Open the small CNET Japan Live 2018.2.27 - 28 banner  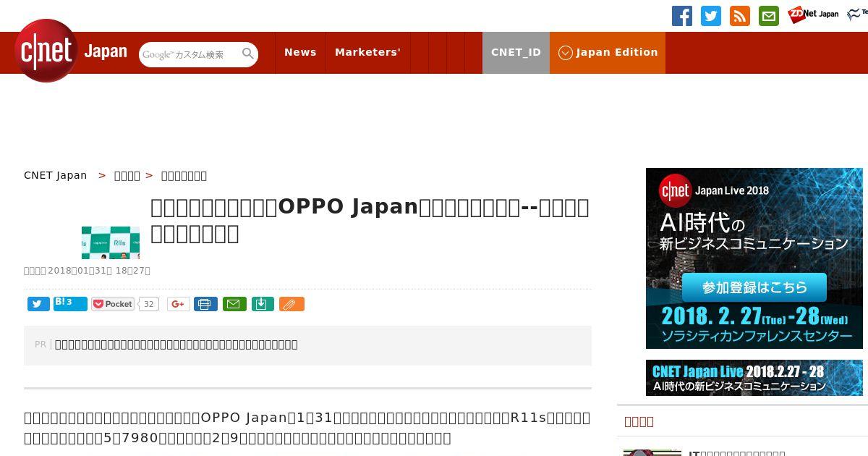pos(754,378)
